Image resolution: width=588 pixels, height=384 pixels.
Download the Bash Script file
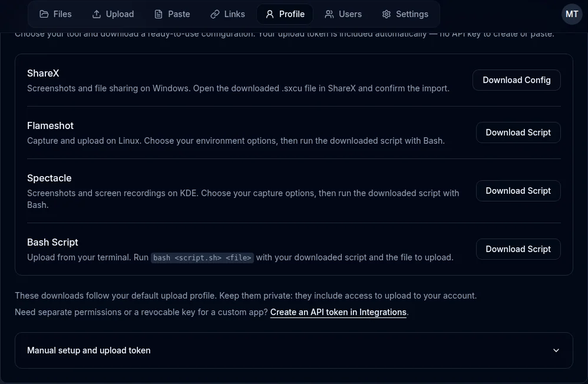click(x=518, y=249)
